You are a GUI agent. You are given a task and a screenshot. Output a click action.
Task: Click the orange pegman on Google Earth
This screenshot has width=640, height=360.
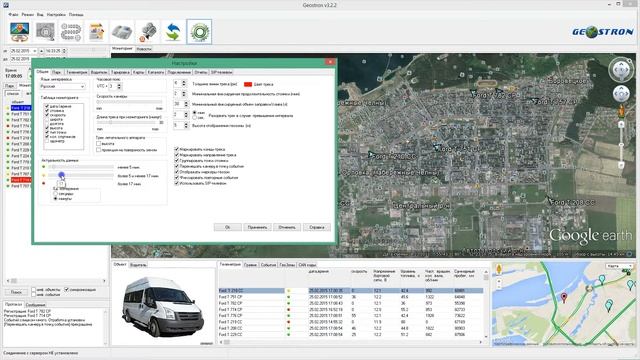coord(621,111)
